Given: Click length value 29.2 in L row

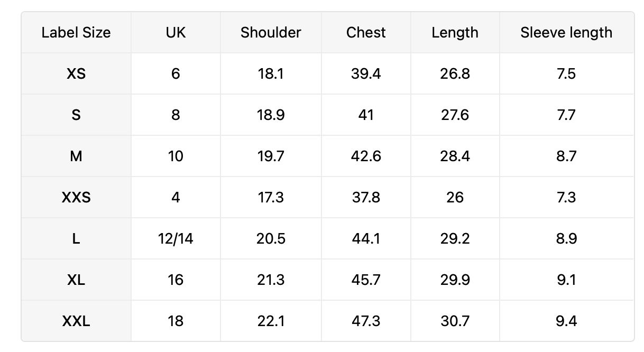Looking at the screenshot, I should [x=455, y=238].
